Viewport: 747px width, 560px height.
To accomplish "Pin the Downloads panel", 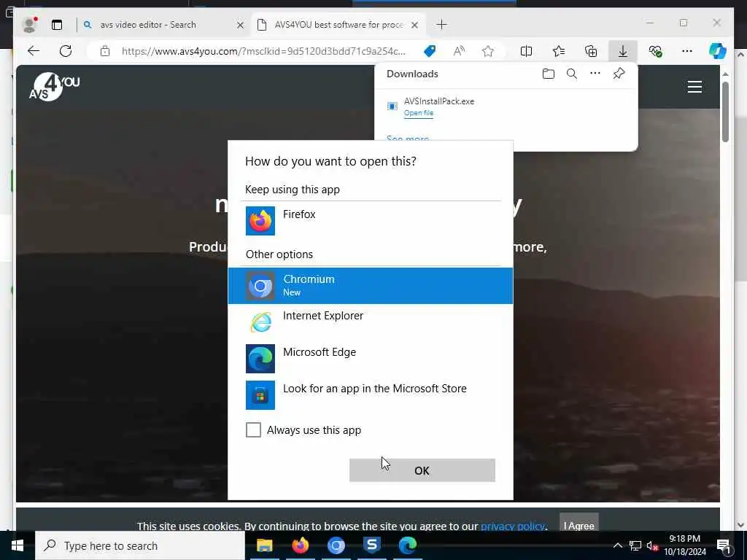I will tap(619, 74).
